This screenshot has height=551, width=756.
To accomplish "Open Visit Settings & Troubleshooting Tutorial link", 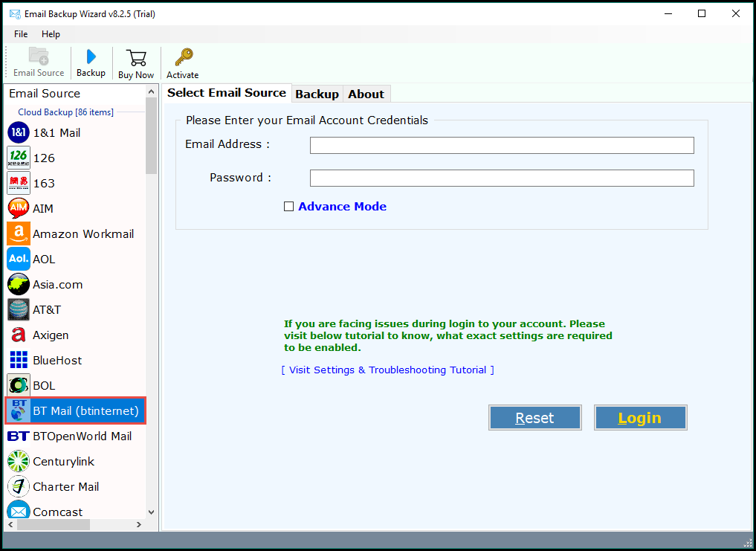I will (x=387, y=370).
